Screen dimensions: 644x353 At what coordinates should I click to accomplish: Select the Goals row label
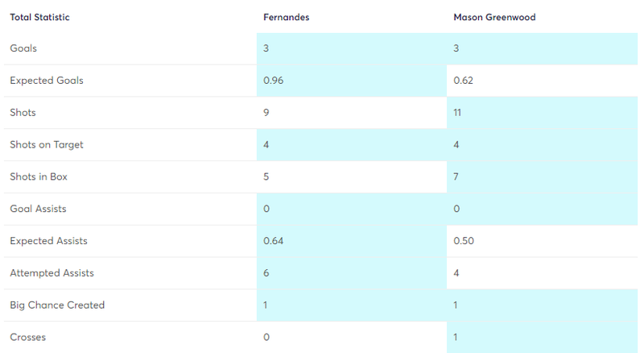pos(23,48)
